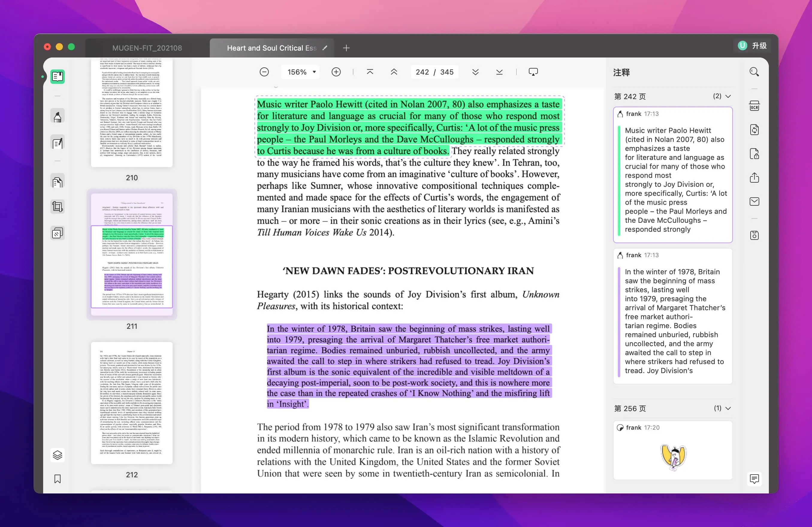Open frank's green highlight annotation card

pyautogui.click(x=672, y=175)
